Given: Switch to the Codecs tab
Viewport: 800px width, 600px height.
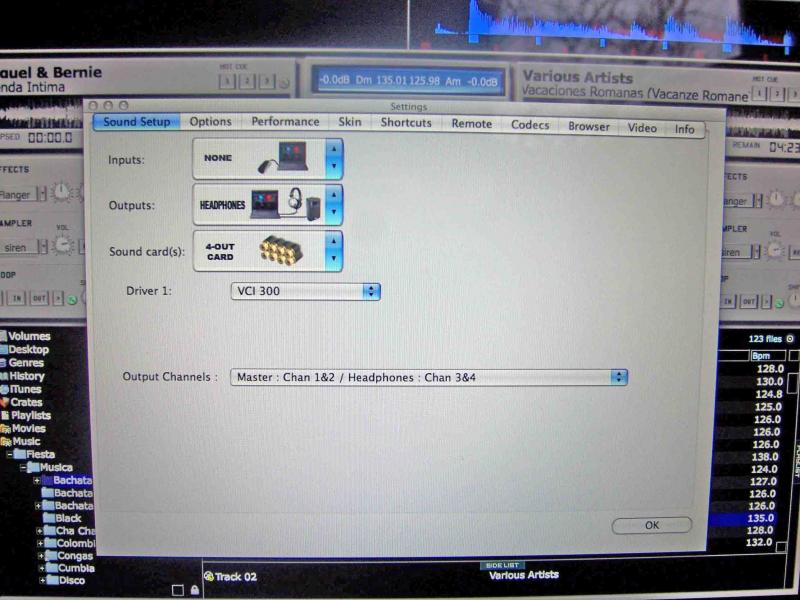Looking at the screenshot, I should click(530, 126).
